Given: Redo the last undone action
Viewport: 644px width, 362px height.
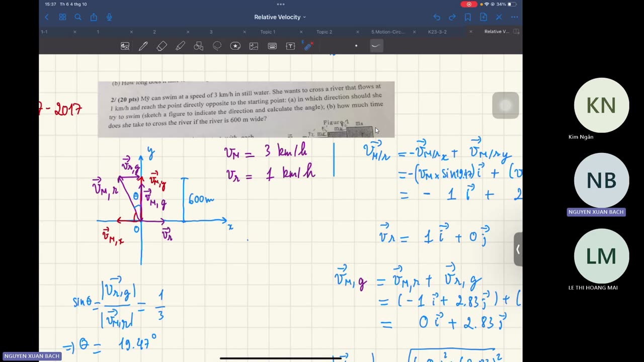Looking at the screenshot, I should (x=452, y=17).
